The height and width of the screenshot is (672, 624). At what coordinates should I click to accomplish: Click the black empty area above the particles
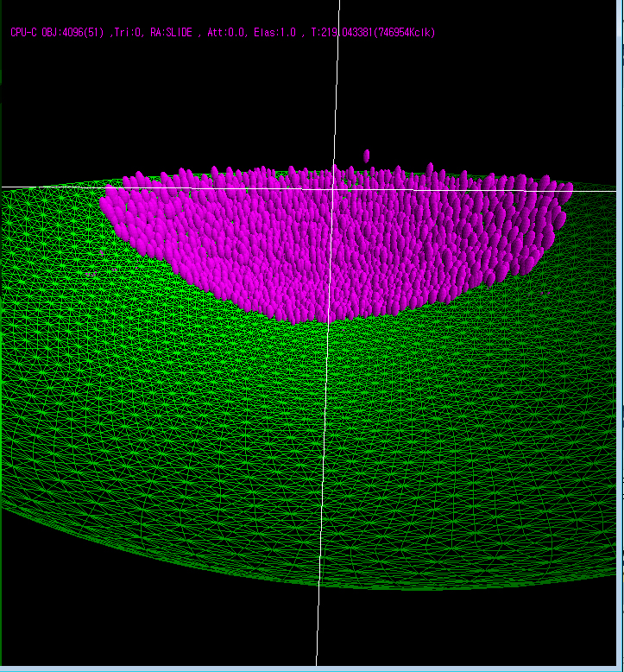pyautogui.click(x=216, y=104)
